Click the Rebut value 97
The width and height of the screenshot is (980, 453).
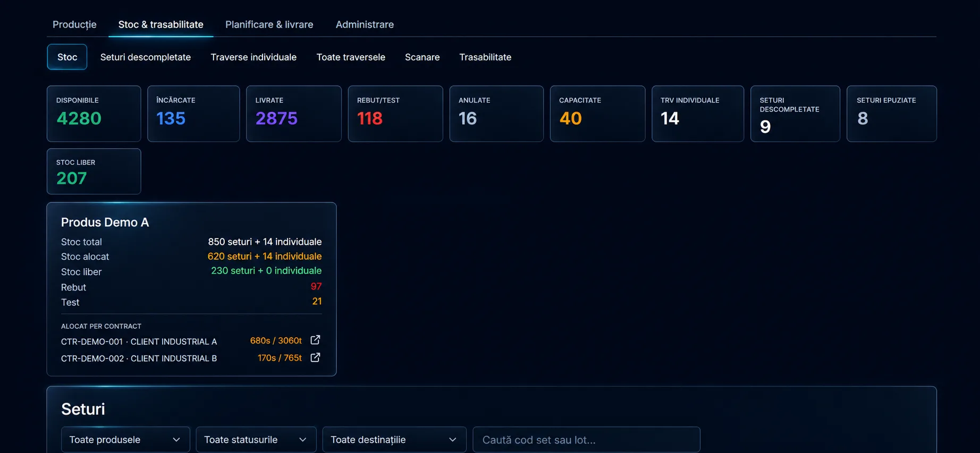point(316,286)
